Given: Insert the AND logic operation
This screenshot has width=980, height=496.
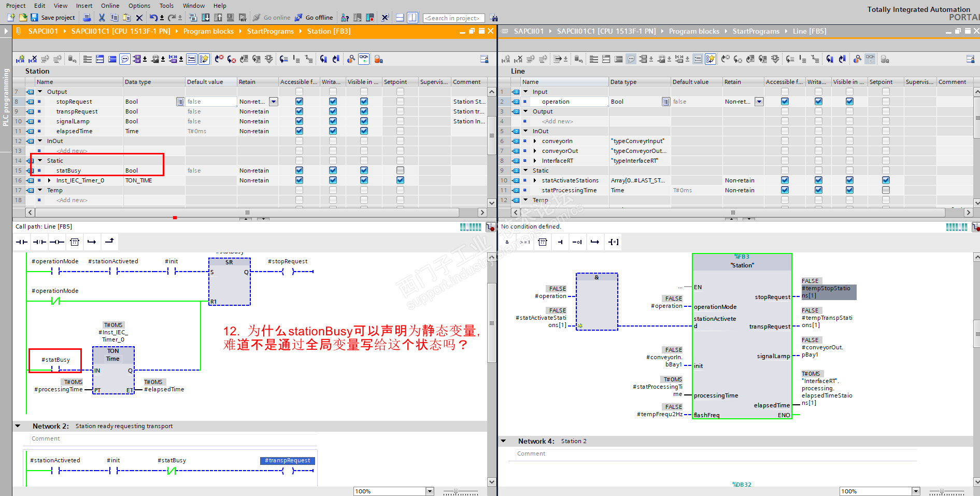Looking at the screenshot, I should 507,242.
